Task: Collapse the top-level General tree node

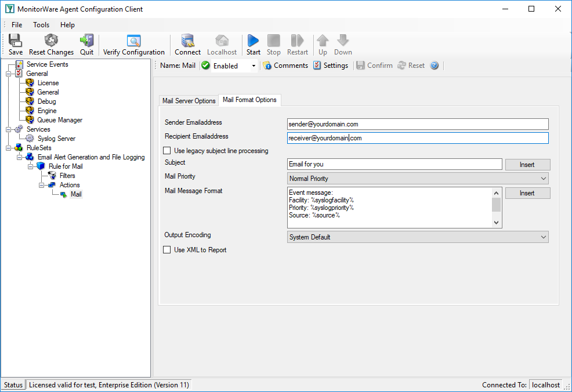Action: click(8, 74)
